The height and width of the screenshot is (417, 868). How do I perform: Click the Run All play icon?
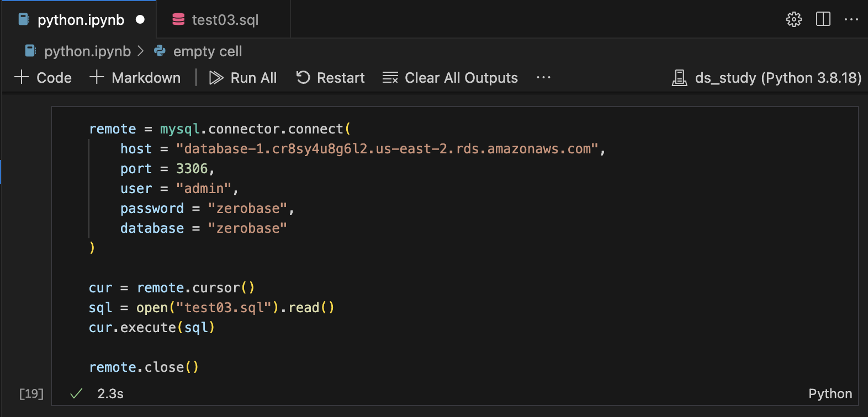[216, 78]
